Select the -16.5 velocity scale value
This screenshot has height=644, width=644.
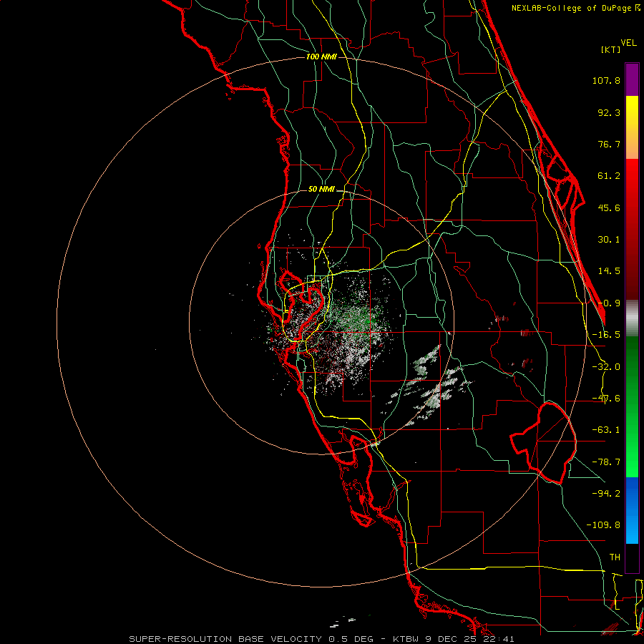point(606,335)
